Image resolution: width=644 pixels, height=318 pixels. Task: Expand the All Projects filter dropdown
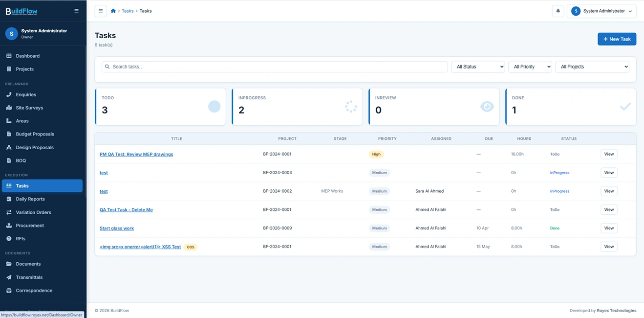pyautogui.click(x=592, y=67)
